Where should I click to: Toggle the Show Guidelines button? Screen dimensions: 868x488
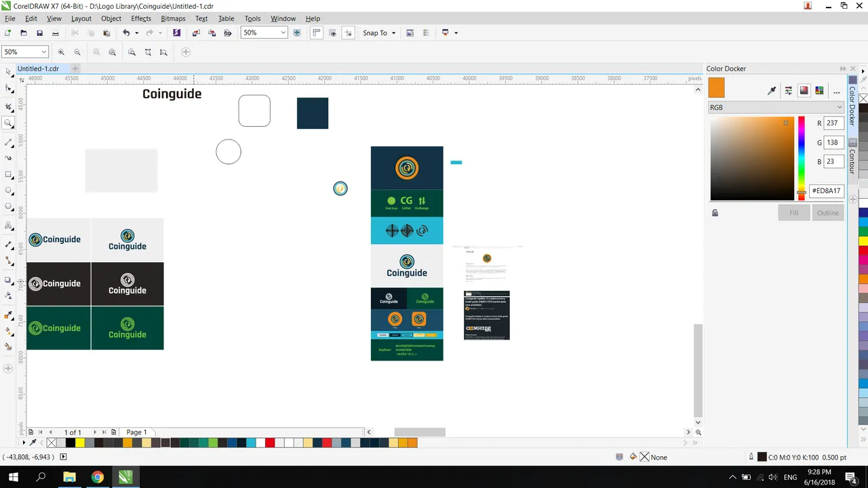coord(348,33)
